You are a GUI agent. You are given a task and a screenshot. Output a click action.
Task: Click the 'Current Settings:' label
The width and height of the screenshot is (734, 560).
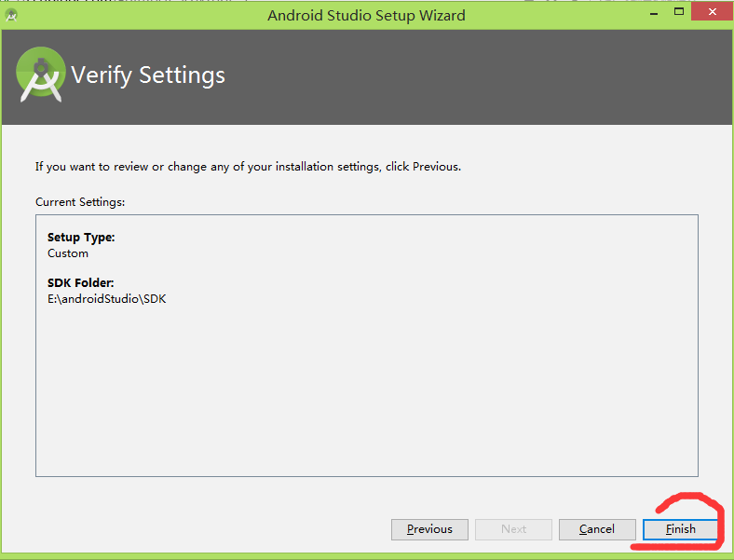tap(80, 202)
